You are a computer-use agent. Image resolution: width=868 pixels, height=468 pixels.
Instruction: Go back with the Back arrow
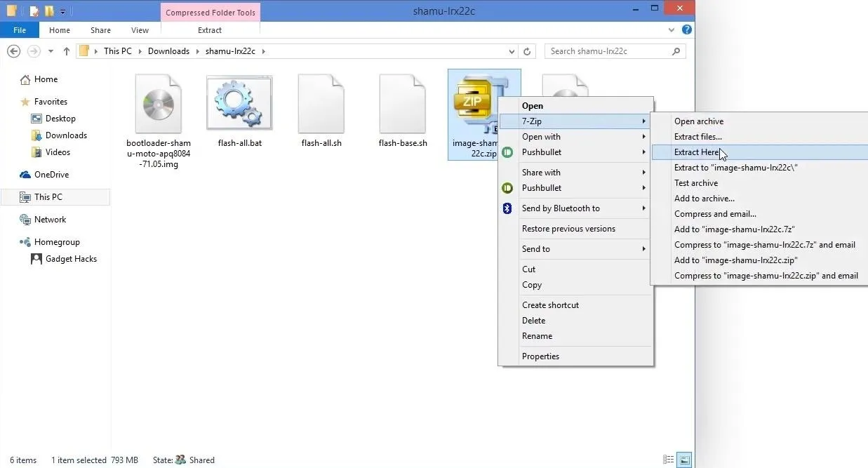(x=13, y=51)
